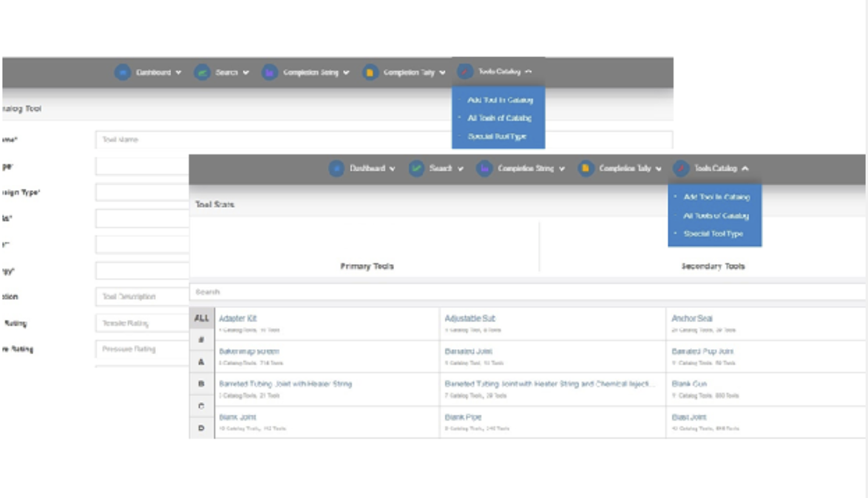Screen dimensions: 868x498
Task: Click Tools Catalog icon in the lower navbar
Action: tap(680, 169)
